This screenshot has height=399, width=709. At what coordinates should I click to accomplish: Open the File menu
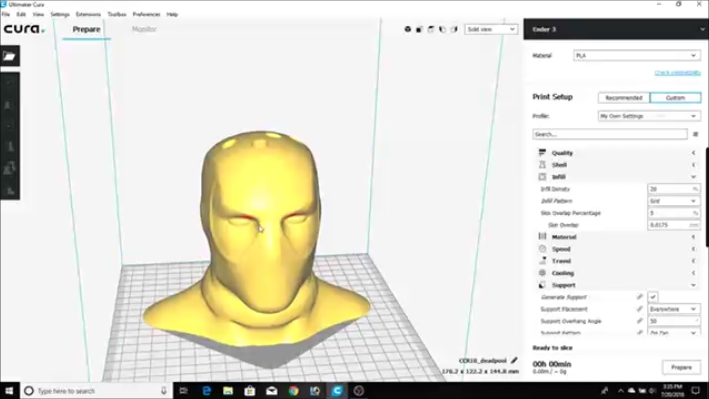[x=5, y=14]
